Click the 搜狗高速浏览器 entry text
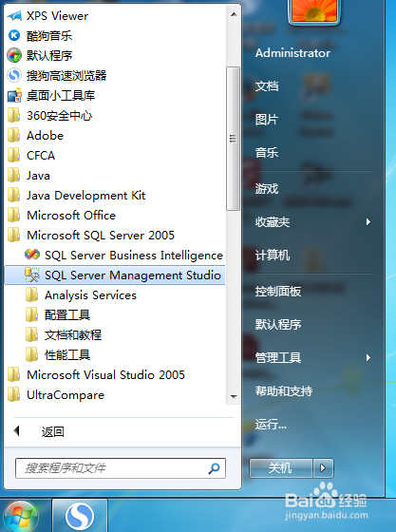Viewport: 396px width, 532px height. click(x=66, y=75)
